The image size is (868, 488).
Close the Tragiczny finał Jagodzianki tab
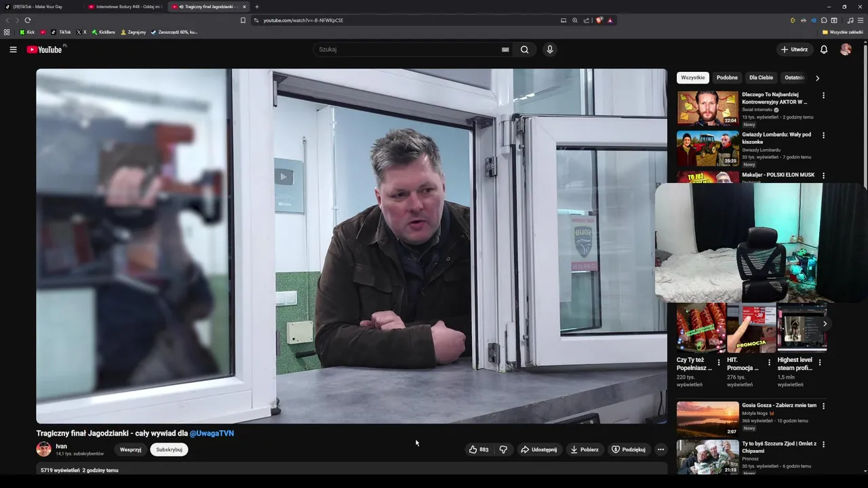244,7
